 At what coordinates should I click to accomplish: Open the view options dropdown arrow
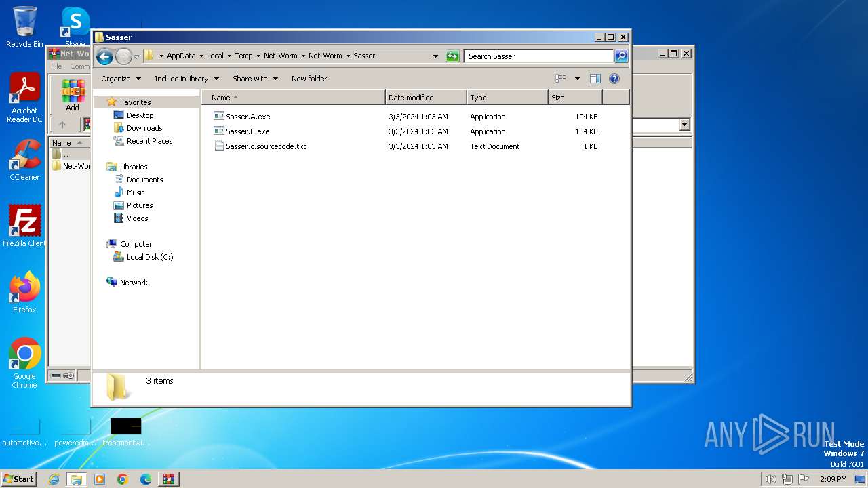point(577,79)
